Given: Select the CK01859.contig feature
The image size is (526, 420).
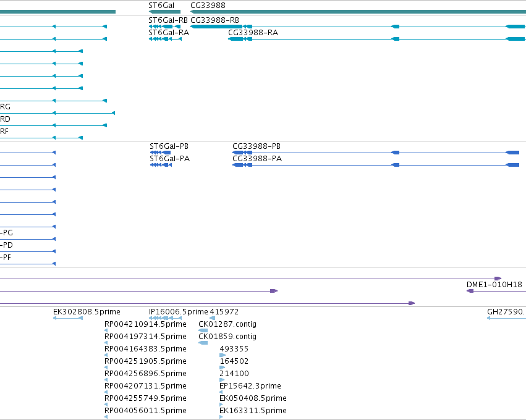Looking at the screenshot, I should tap(203, 343).
